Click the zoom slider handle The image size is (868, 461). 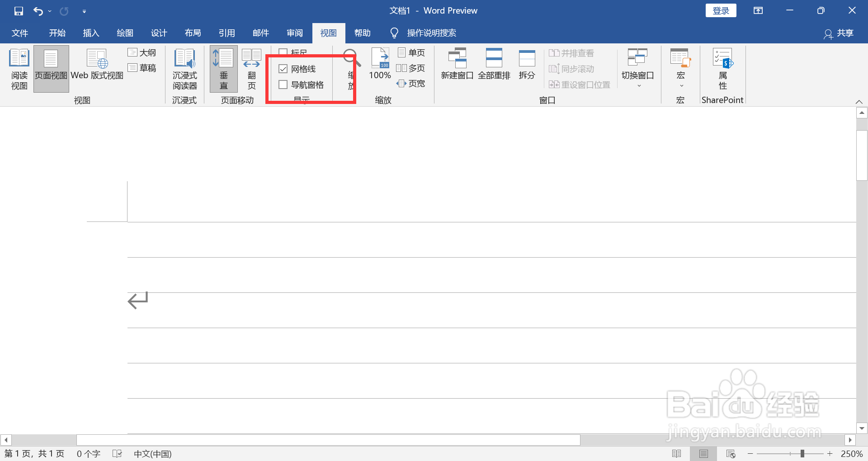click(802, 454)
